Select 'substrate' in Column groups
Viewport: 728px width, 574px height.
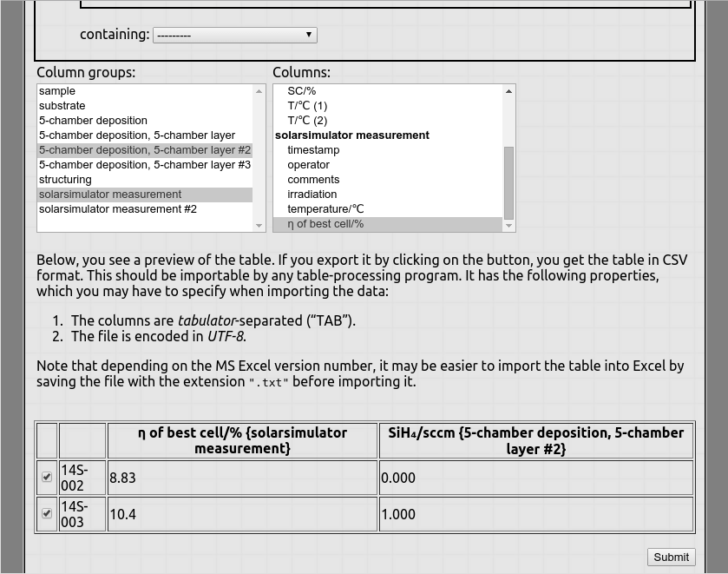click(145, 105)
